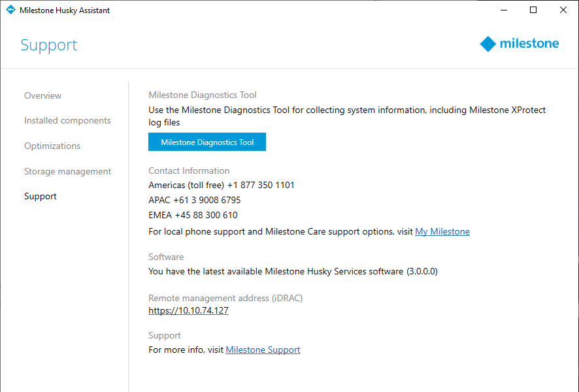Launch the Milestone Diagnostics Tool button
This screenshot has width=579, height=392.
(x=207, y=142)
